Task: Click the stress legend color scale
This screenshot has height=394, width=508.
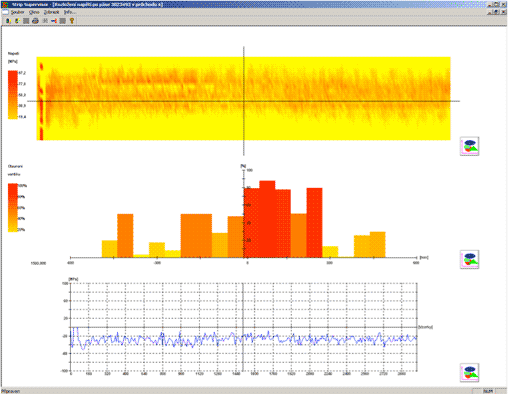Action: [x=13, y=95]
